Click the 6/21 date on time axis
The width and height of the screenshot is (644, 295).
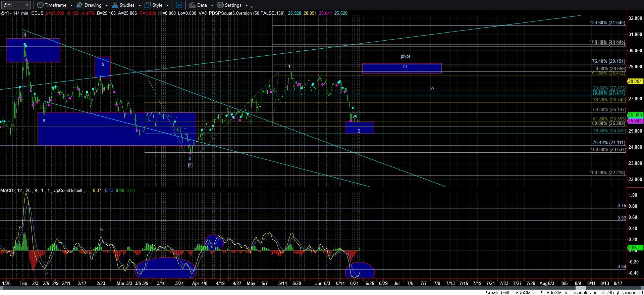click(355, 283)
